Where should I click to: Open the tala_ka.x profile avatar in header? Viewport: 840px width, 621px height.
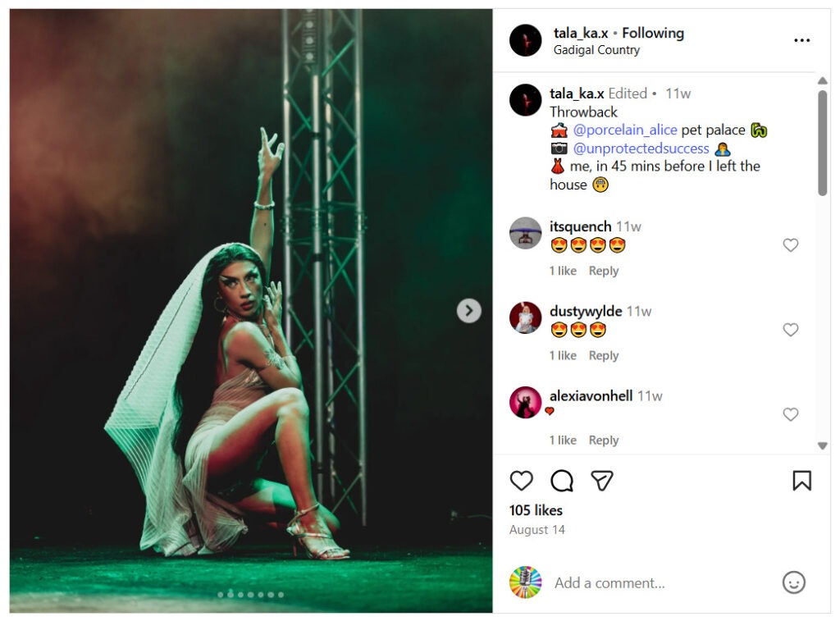click(525, 40)
